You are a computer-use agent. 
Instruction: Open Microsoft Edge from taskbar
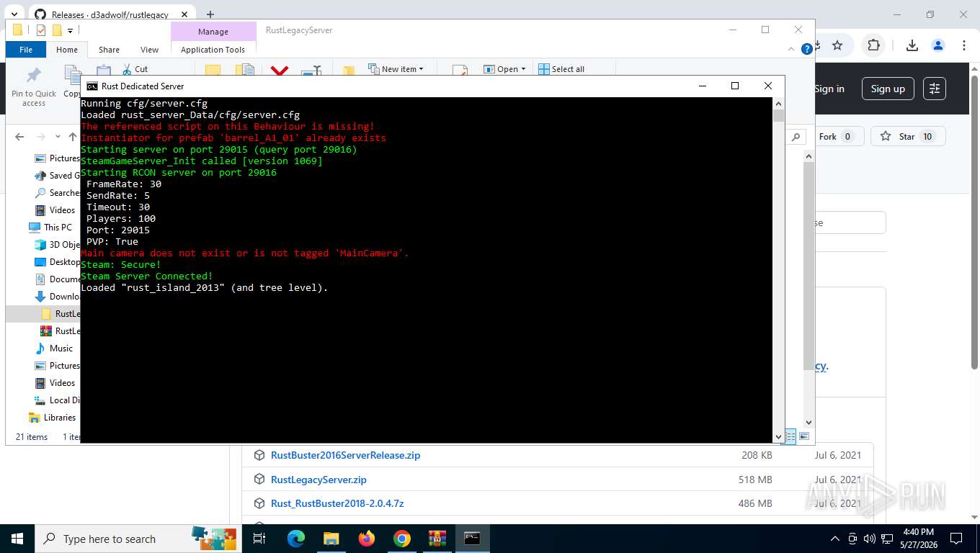pos(295,539)
